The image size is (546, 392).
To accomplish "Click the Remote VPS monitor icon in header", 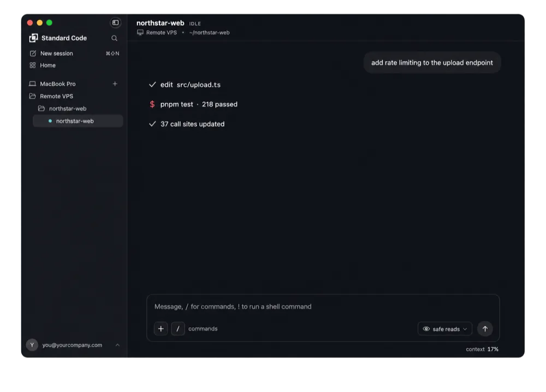I will click(x=140, y=32).
